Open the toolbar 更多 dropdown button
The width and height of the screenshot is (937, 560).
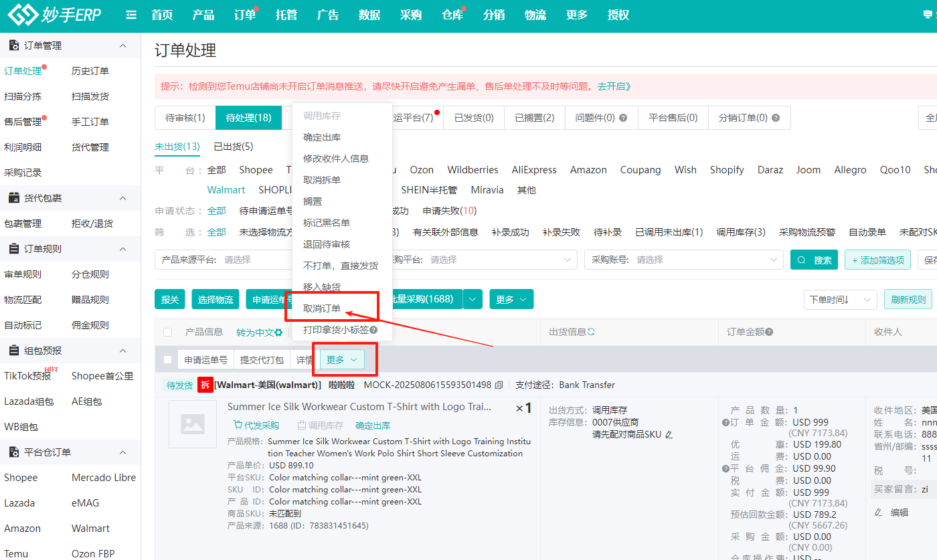[x=511, y=299]
